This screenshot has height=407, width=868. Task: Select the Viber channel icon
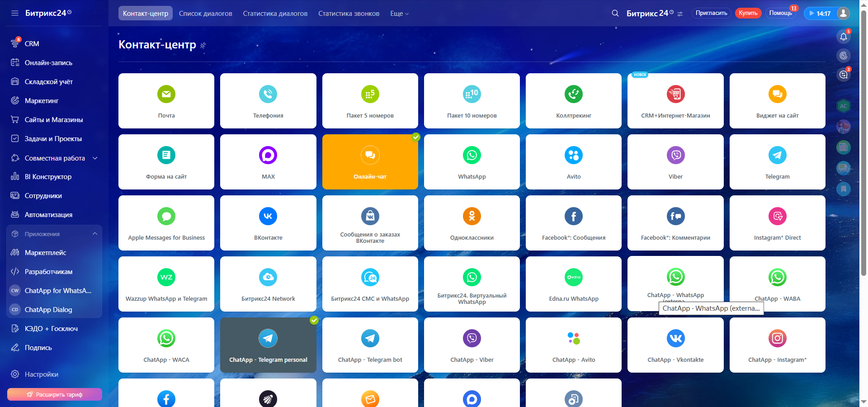[x=675, y=156]
